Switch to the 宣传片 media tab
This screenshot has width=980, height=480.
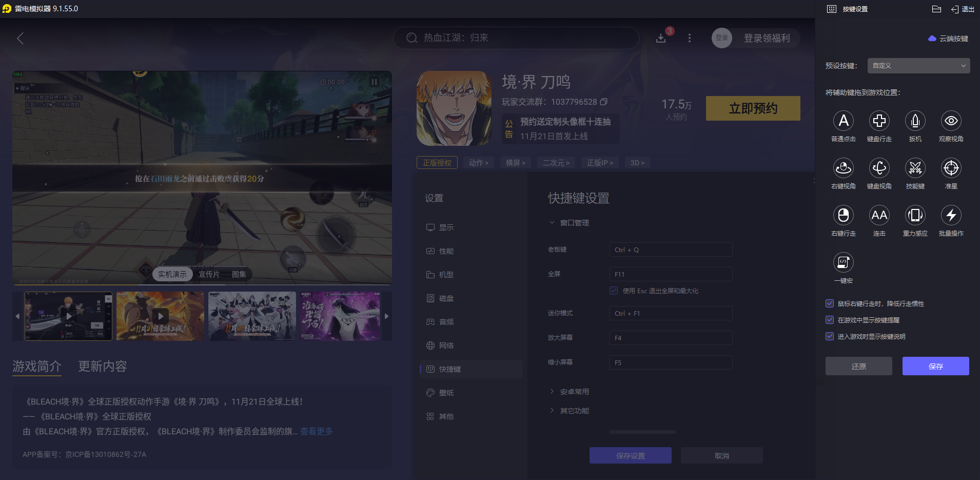208,274
